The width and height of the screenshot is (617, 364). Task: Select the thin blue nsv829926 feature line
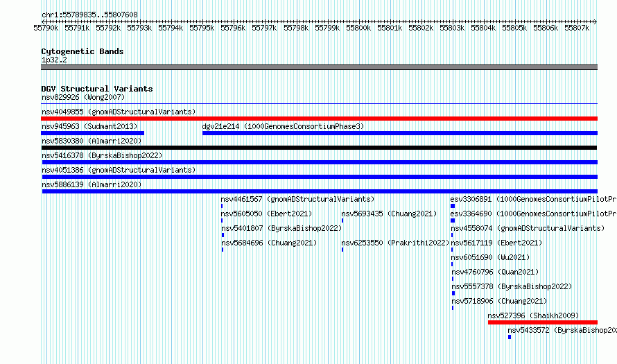click(x=319, y=104)
